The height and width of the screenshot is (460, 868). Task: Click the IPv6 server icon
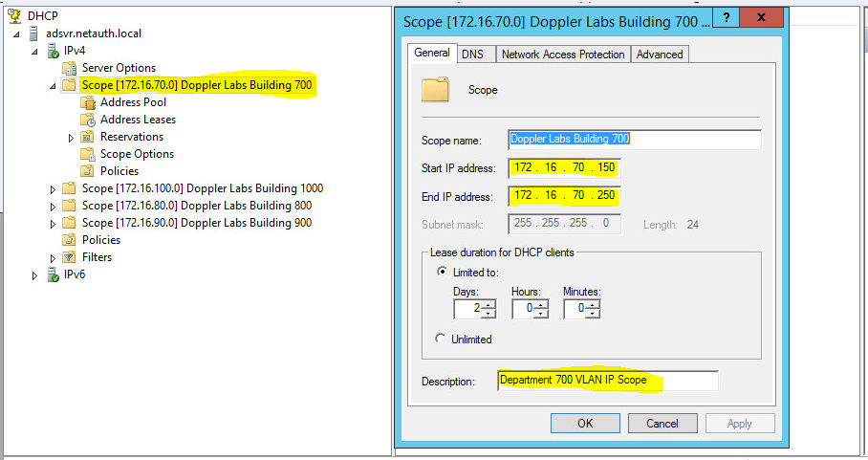(54, 274)
